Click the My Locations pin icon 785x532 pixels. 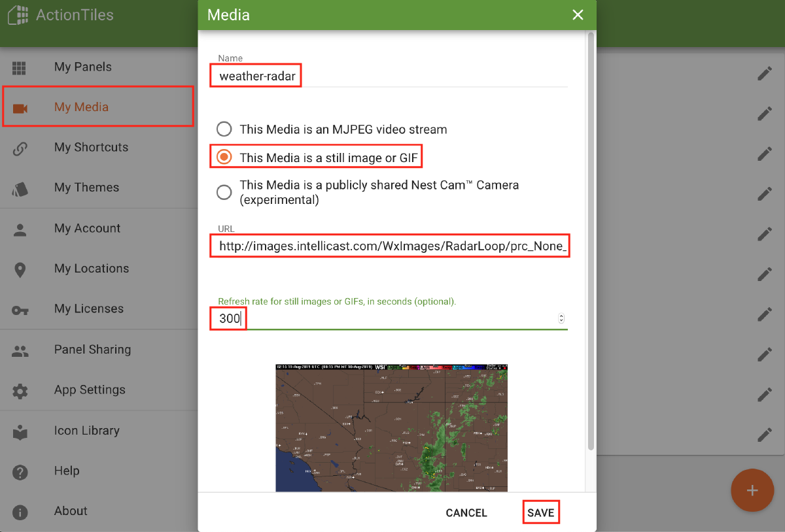(20, 269)
